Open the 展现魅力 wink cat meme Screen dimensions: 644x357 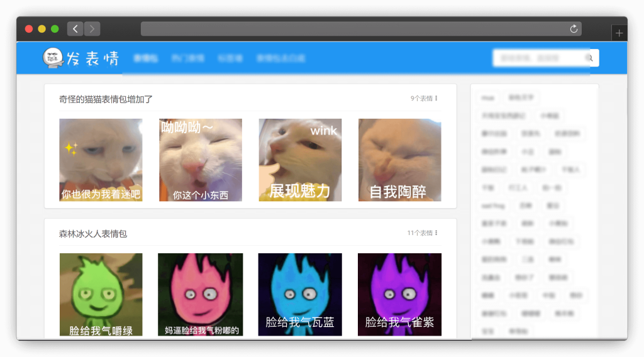(x=300, y=160)
